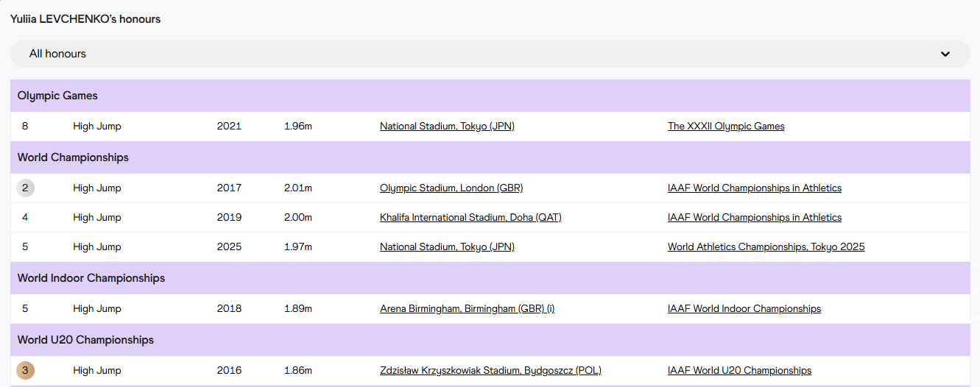Open IAAF World U20 Championships link
The image size is (980, 387).
(739, 371)
